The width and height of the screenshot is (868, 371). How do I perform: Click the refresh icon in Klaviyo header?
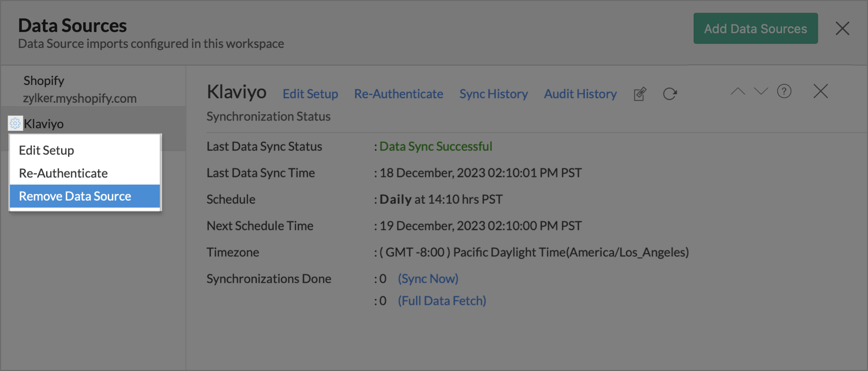coord(670,94)
